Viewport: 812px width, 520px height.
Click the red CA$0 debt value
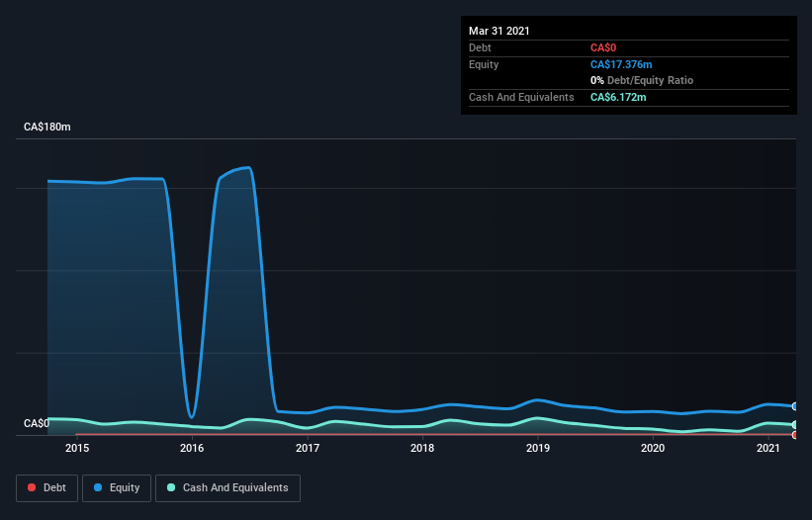pyautogui.click(x=603, y=48)
